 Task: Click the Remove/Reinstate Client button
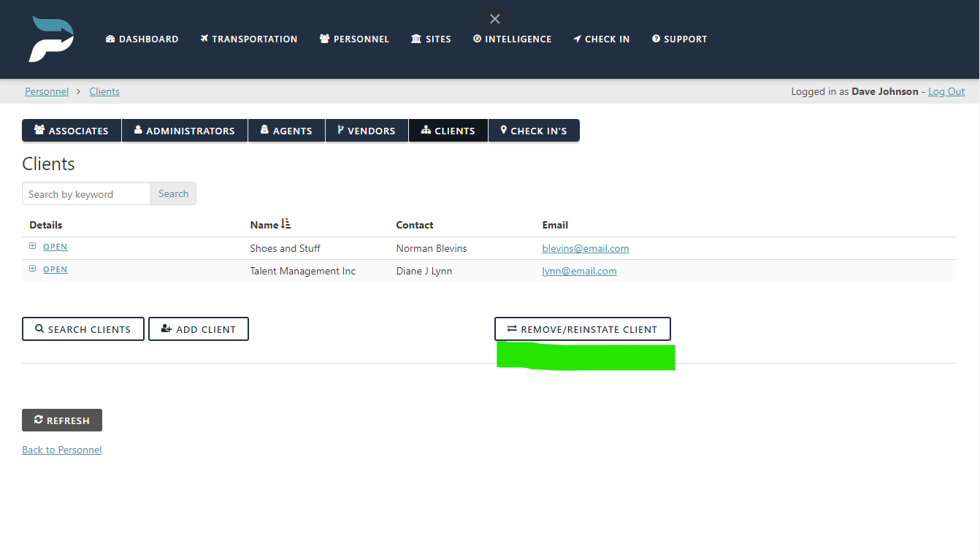pyautogui.click(x=582, y=329)
